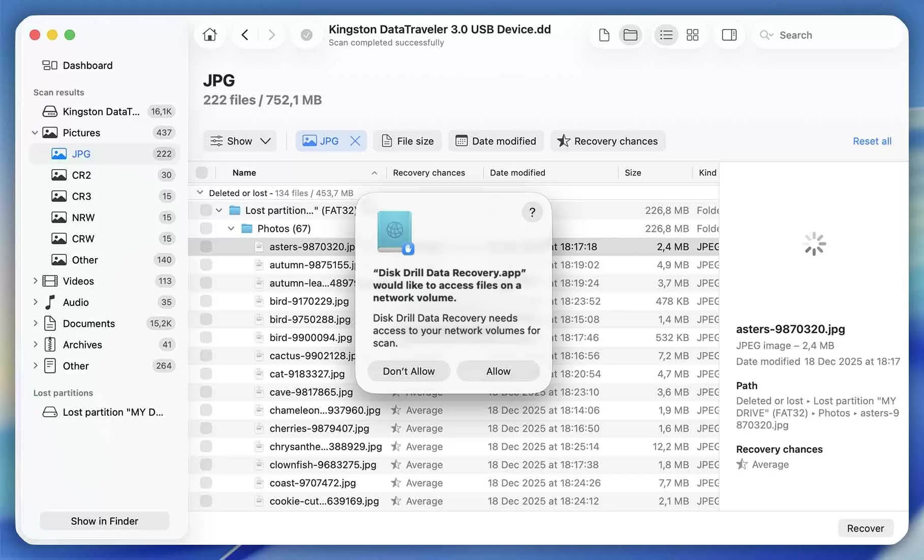Click Allow in the permission dialog
The height and width of the screenshot is (560, 924).
tap(498, 371)
